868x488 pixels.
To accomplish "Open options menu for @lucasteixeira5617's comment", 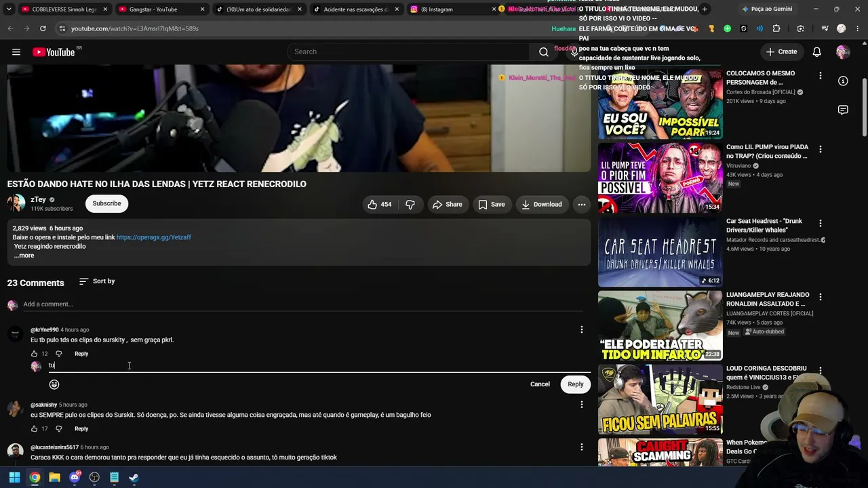I will 581,447.
